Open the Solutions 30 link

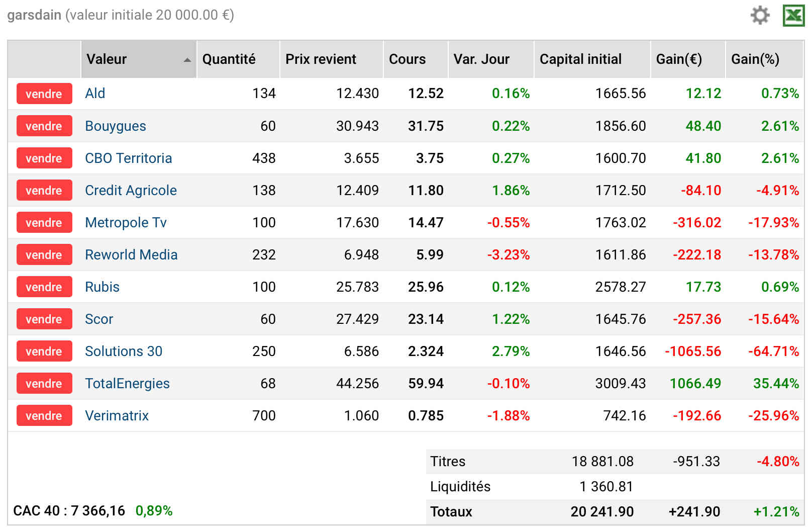point(124,351)
